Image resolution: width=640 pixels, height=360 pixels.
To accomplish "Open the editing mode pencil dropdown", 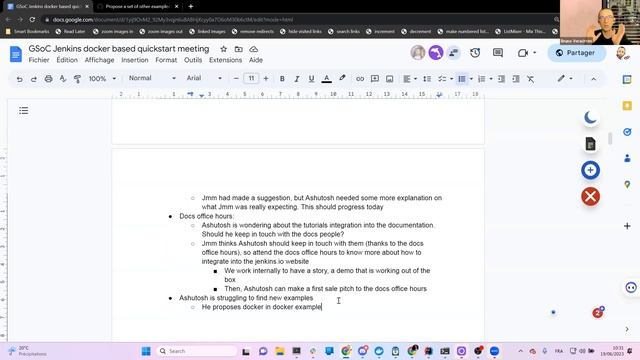I will pyautogui.click(x=565, y=79).
